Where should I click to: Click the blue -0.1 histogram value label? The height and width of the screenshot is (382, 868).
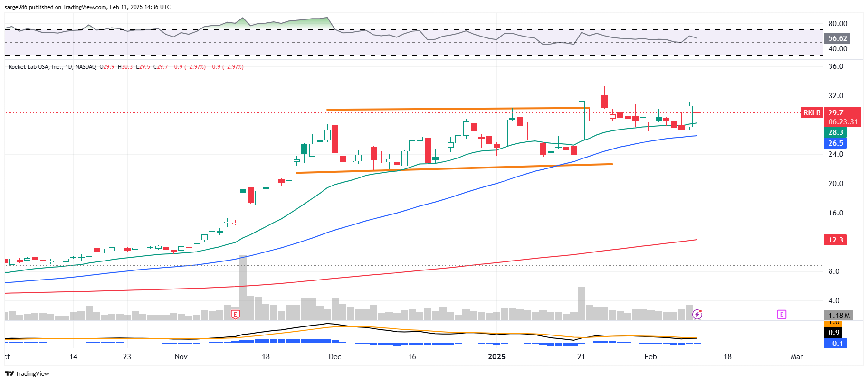click(836, 343)
